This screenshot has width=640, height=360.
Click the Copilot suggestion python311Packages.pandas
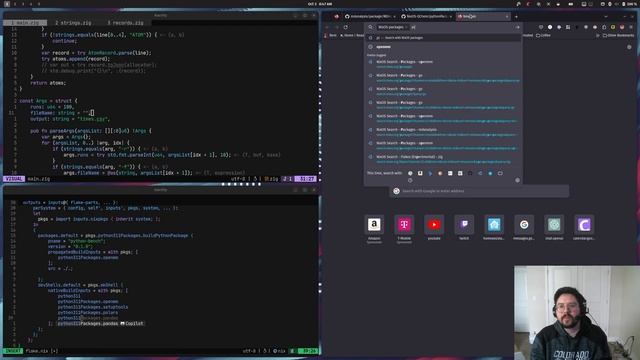(101, 323)
